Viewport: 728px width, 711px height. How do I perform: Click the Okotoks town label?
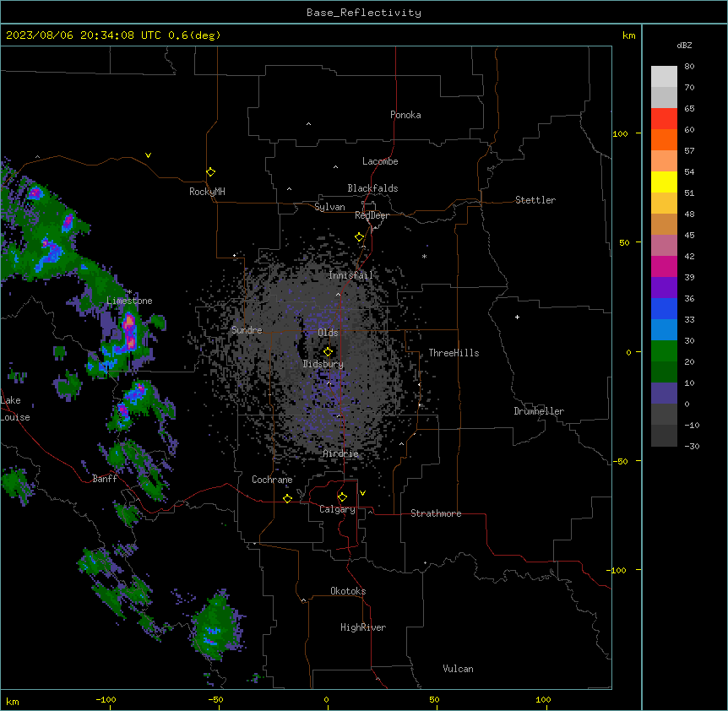pyautogui.click(x=348, y=591)
